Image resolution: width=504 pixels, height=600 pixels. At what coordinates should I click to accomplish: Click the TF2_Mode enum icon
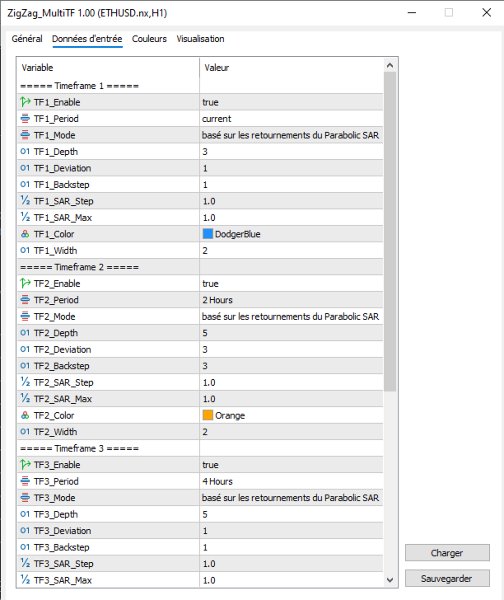click(x=25, y=316)
